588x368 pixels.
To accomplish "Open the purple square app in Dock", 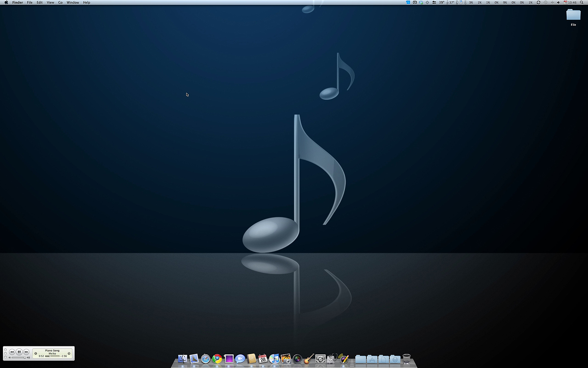I will click(x=229, y=359).
